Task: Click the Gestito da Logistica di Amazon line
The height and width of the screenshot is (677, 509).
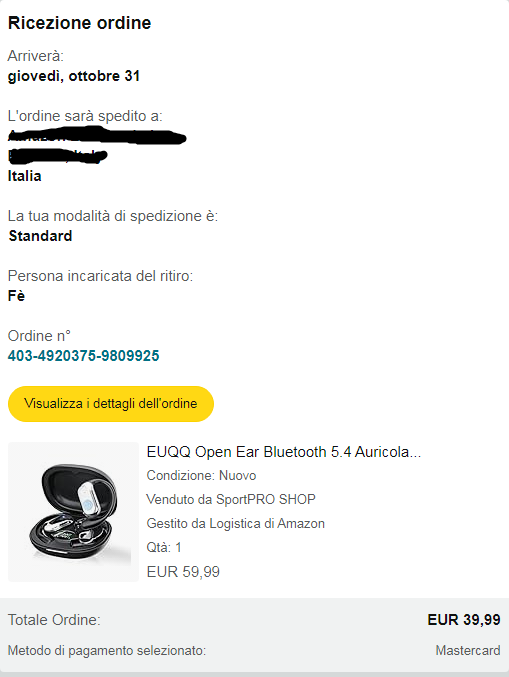Action: pyautogui.click(x=236, y=523)
